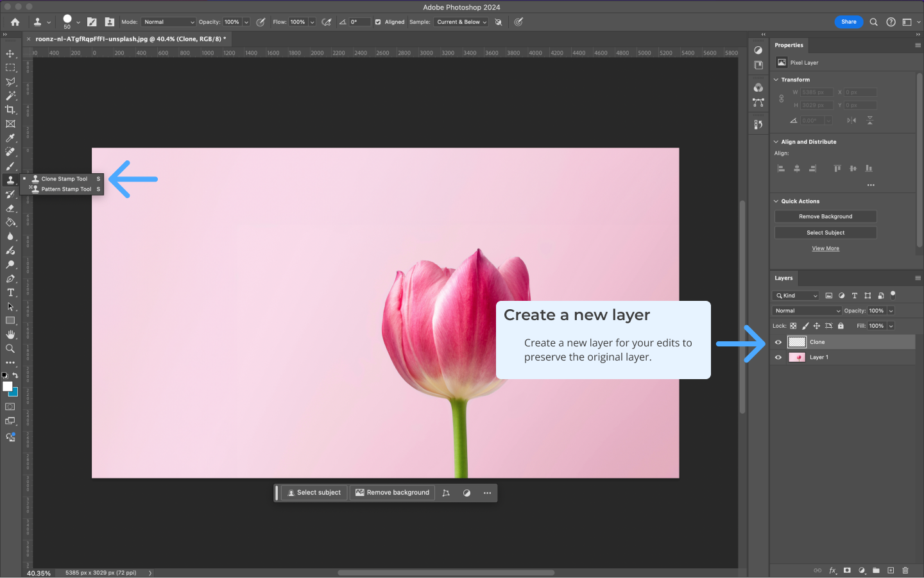Image resolution: width=924 pixels, height=578 pixels.
Task: Select the Horizontal Type tool
Action: [10, 293]
